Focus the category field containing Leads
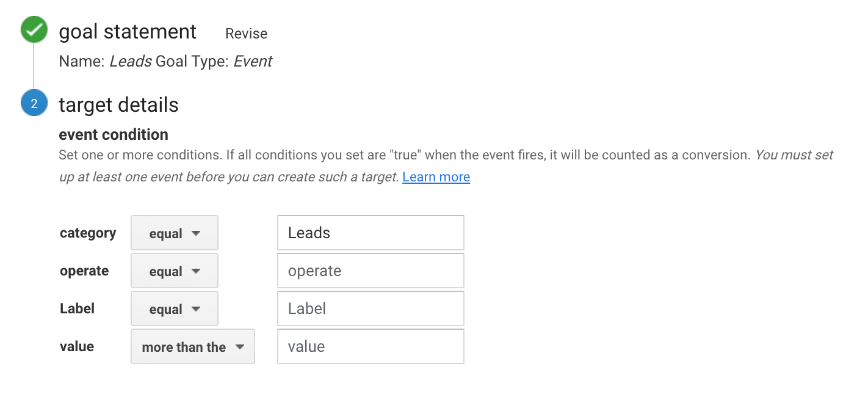 (x=371, y=233)
